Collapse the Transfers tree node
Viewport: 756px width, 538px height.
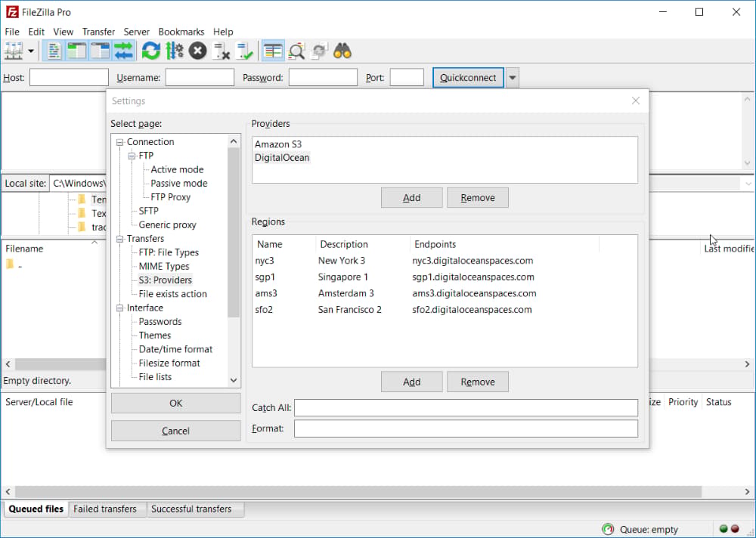(x=119, y=239)
